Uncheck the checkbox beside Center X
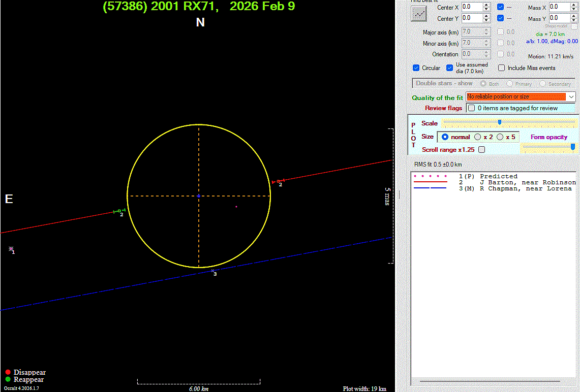Viewport: 580px width, 392px height. click(501, 7)
